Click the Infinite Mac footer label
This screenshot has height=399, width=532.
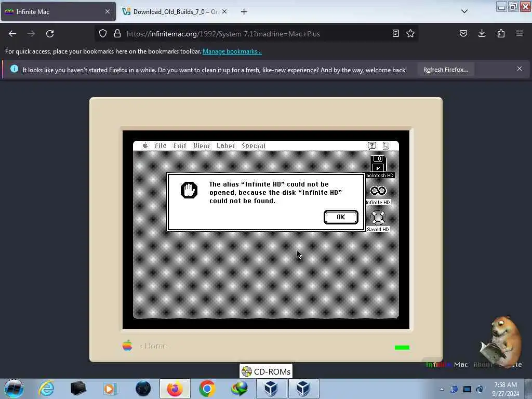point(446,364)
